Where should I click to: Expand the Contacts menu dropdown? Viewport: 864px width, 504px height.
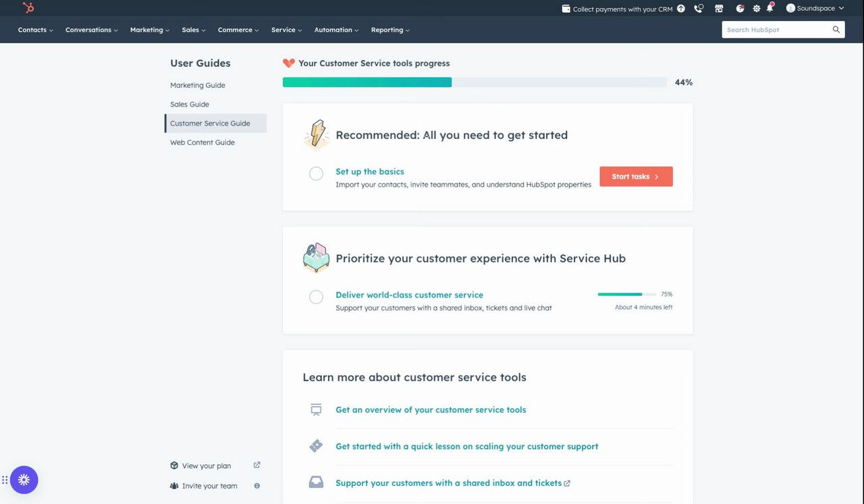point(35,30)
